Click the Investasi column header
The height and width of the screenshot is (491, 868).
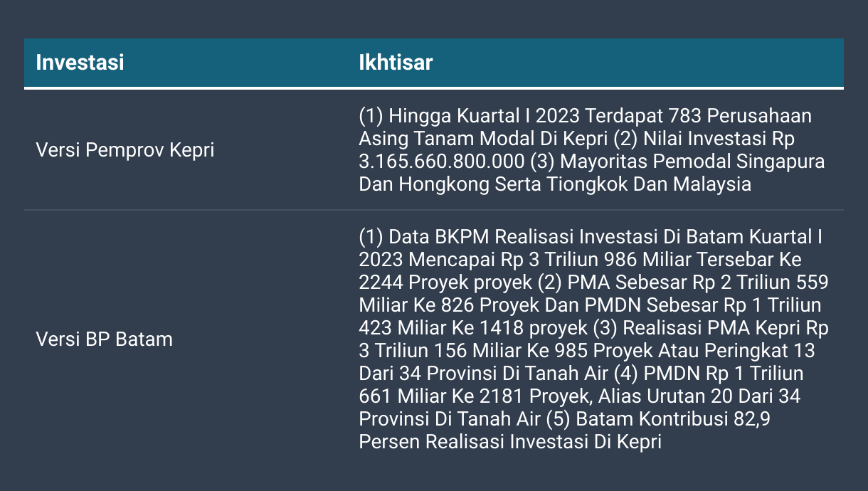point(80,63)
